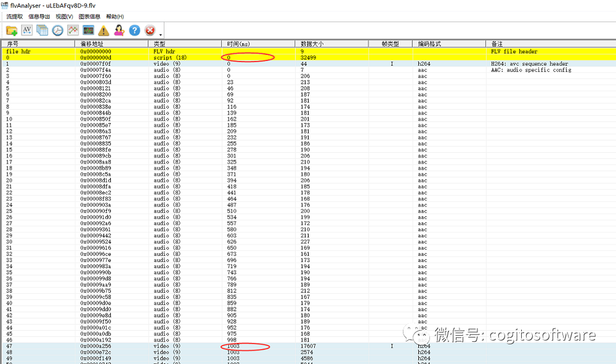Screen dimensions: 616x364
Task: Click the 类型 column header
Action: (185, 44)
